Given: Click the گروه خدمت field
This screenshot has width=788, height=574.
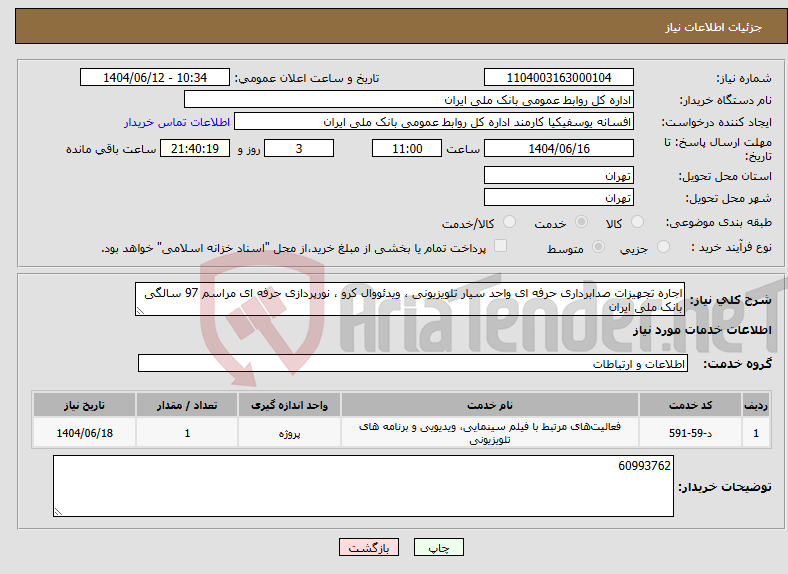Looking at the screenshot, I should pos(413,363).
